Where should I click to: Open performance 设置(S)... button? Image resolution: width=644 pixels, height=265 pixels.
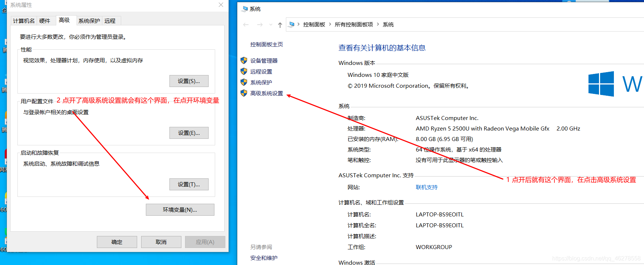pos(189,81)
